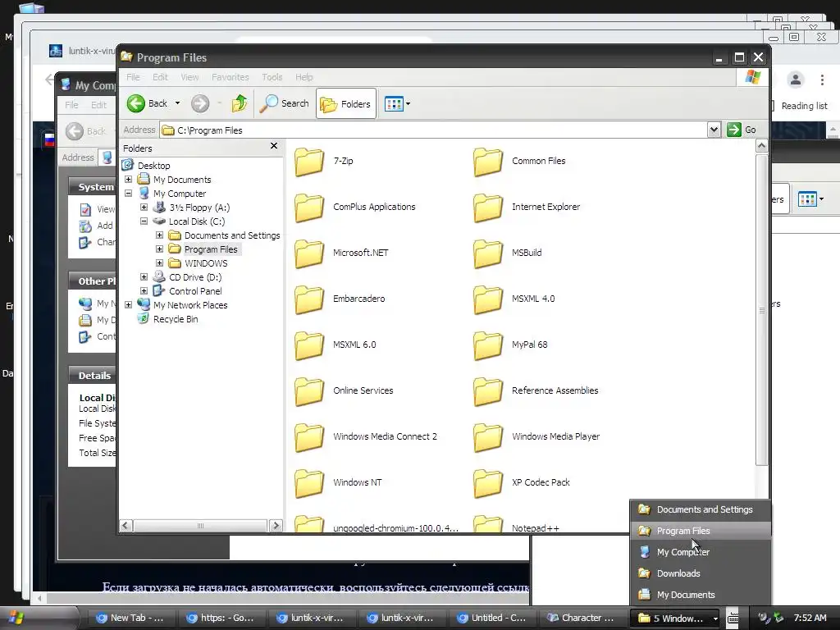Image resolution: width=840 pixels, height=630 pixels.
Task: Expand 3½ Floppy (A:) tree node
Action: [x=144, y=208]
